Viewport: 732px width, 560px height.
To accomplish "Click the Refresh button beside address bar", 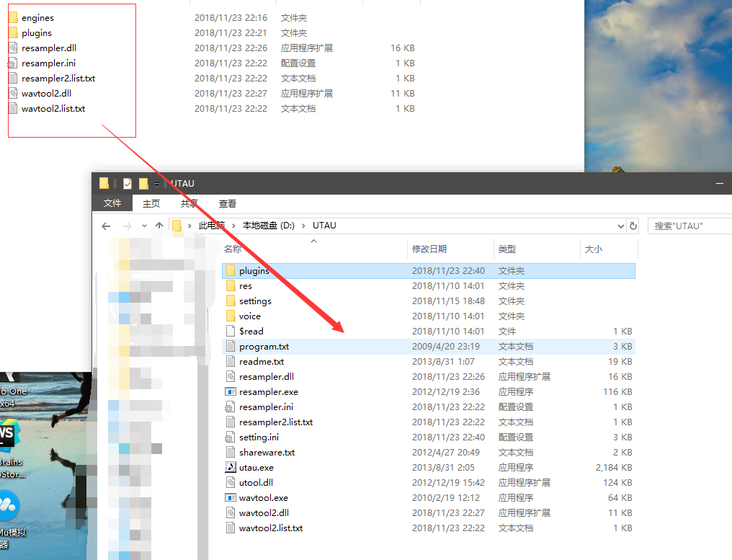I will 633,226.
